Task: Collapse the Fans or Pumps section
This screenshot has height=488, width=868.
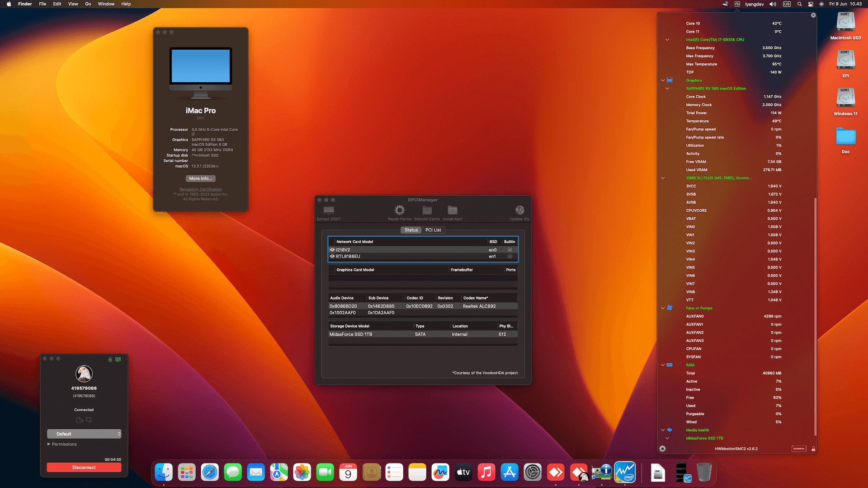Action: (x=662, y=308)
